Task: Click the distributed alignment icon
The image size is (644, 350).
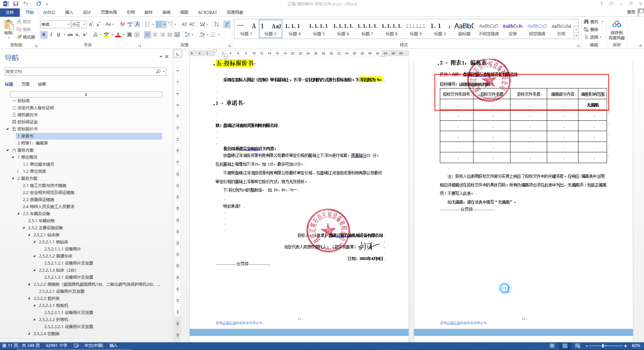Action: [177, 35]
